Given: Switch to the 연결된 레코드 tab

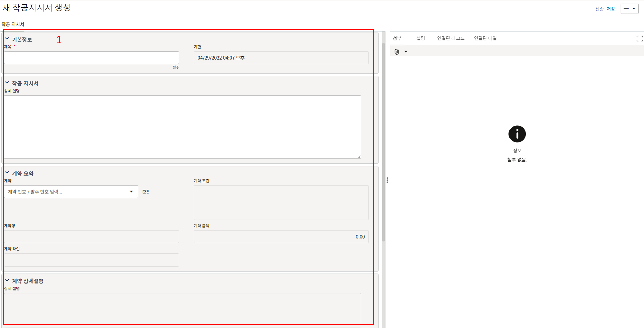Looking at the screenshot, I should [450, 38].
